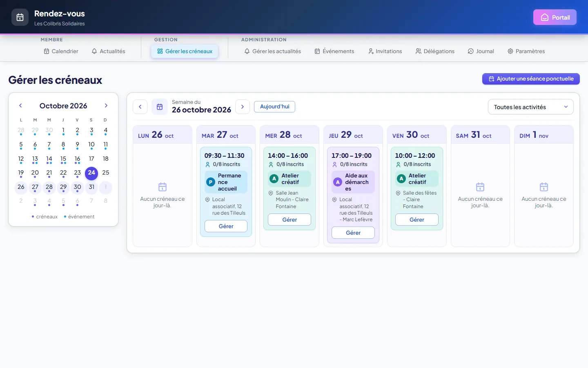
Task: Select day 15 in the mini calendar
Action: 63,159
